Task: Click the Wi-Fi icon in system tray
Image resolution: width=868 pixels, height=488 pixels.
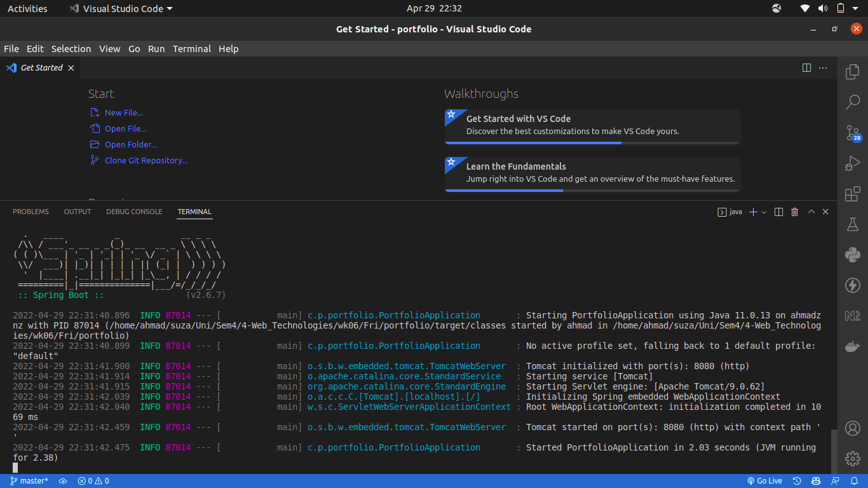Action: coord(805,9)
